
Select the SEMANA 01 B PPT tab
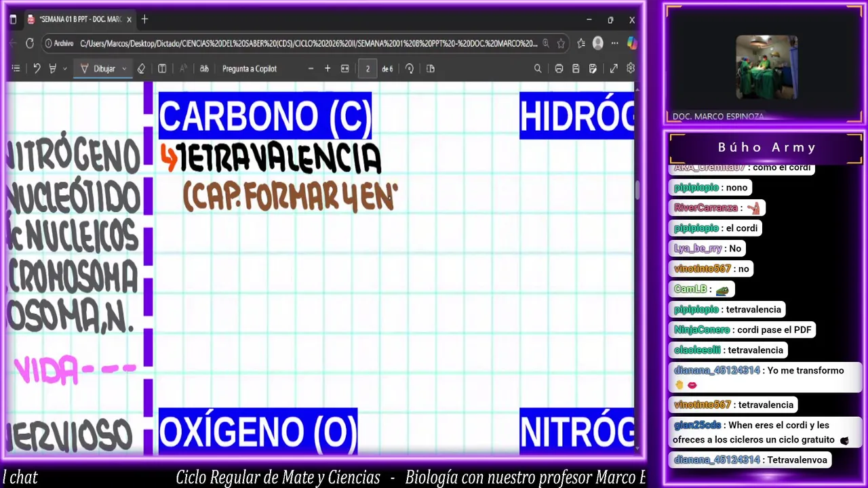80,20
